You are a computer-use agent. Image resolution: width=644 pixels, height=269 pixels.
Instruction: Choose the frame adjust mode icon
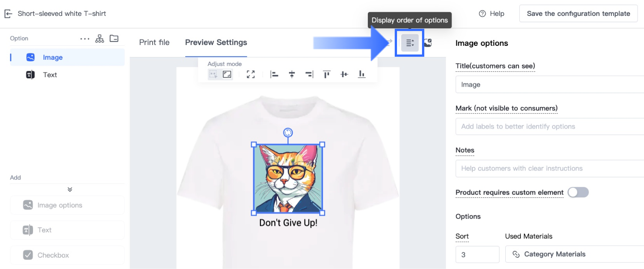click(227, 74)
